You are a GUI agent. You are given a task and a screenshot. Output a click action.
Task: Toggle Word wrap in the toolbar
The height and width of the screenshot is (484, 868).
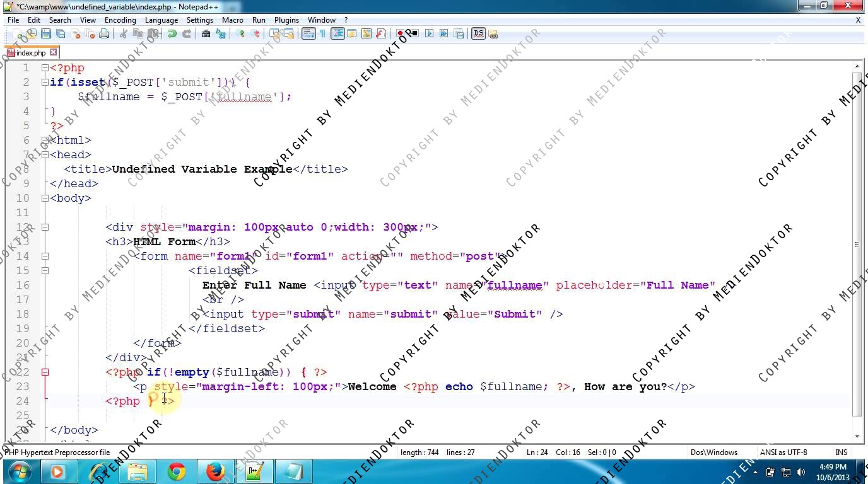pos(308,33)
